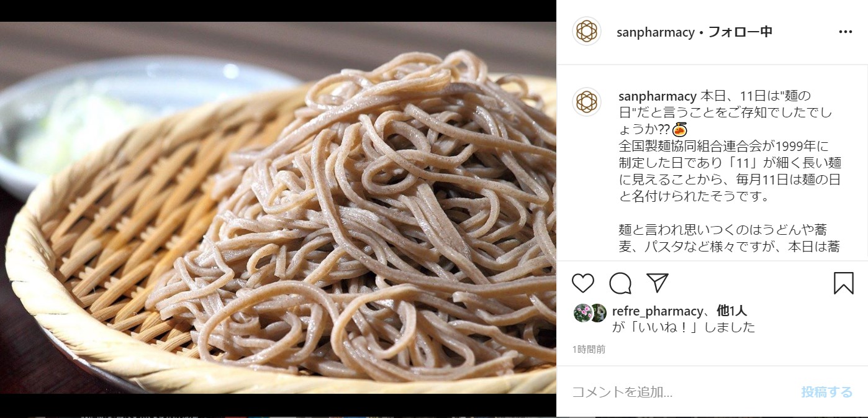Show other likers via 他1人
The height and width of the screenshot is (418, 868).
pos(731,311)
